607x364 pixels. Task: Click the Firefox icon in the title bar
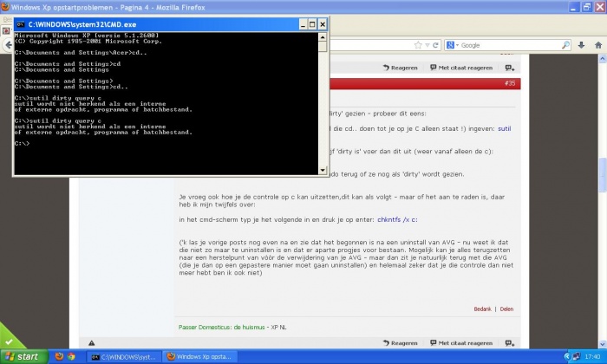pos(5,7)
